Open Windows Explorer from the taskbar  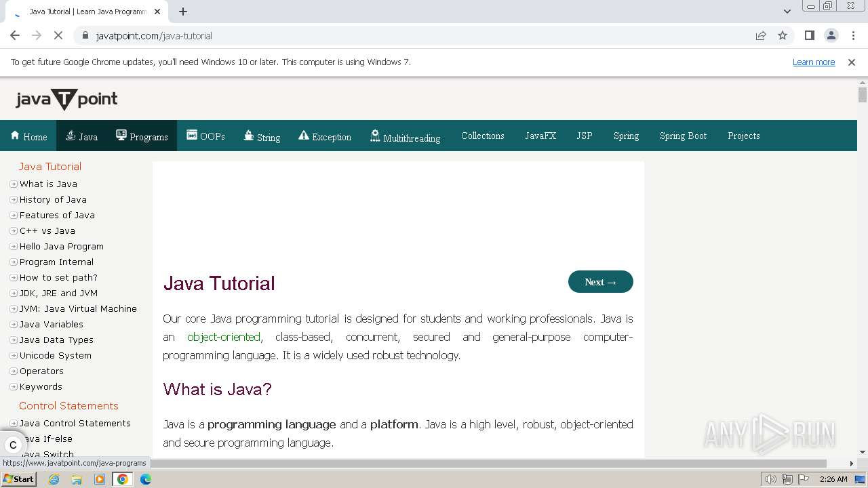tap(77, 479)
